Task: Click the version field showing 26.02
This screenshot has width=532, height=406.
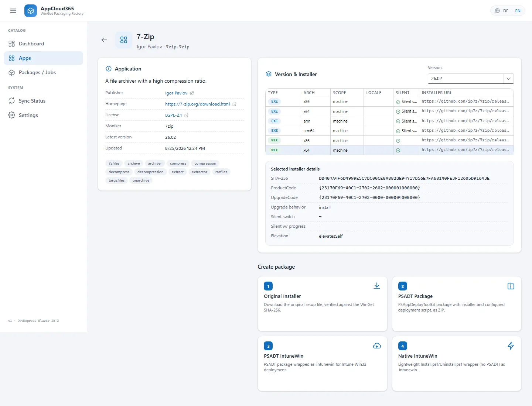Action: click(x=466, y=79)
